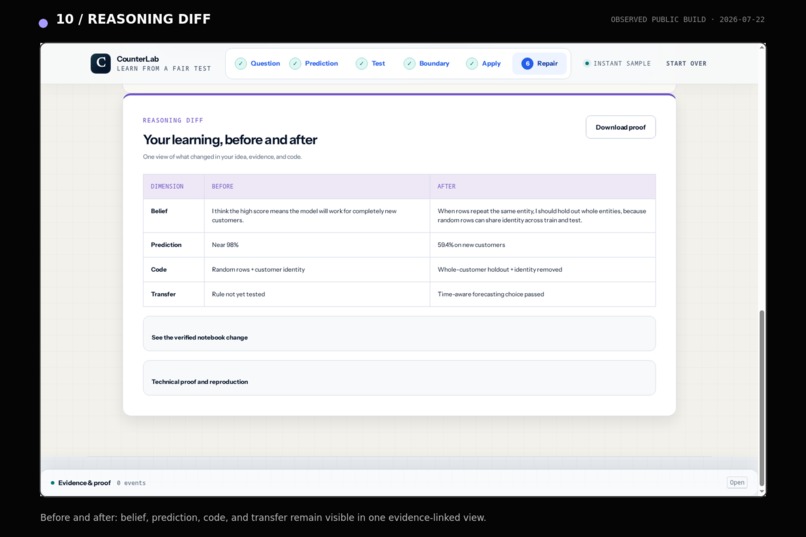The width and height of the screenshot is (806, 537).
Task: Click the page vertical scrollbar thumb
Action: tap(762, 398)
